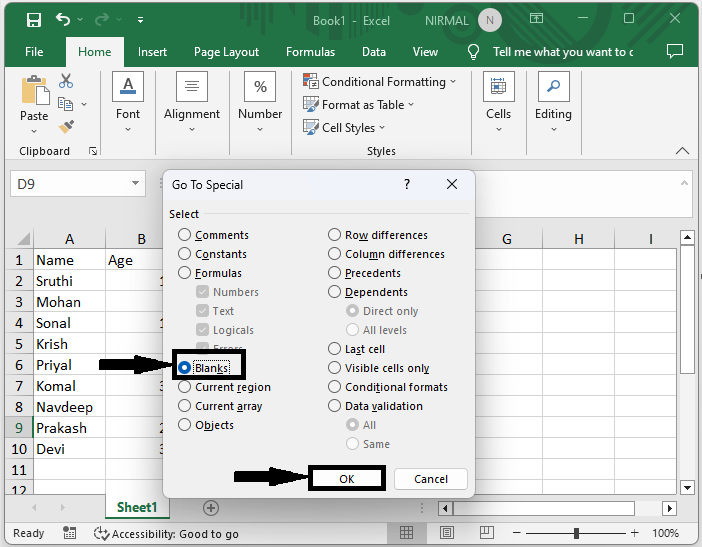Click the Save icon in title bar
This screenshot has width=702, height=547.
(x=34, y=20)
